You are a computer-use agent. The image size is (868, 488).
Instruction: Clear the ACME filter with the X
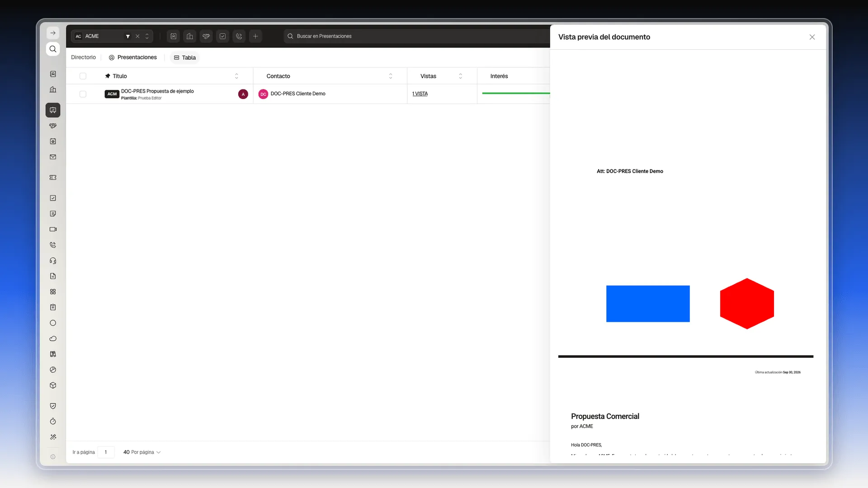[137, 36]
